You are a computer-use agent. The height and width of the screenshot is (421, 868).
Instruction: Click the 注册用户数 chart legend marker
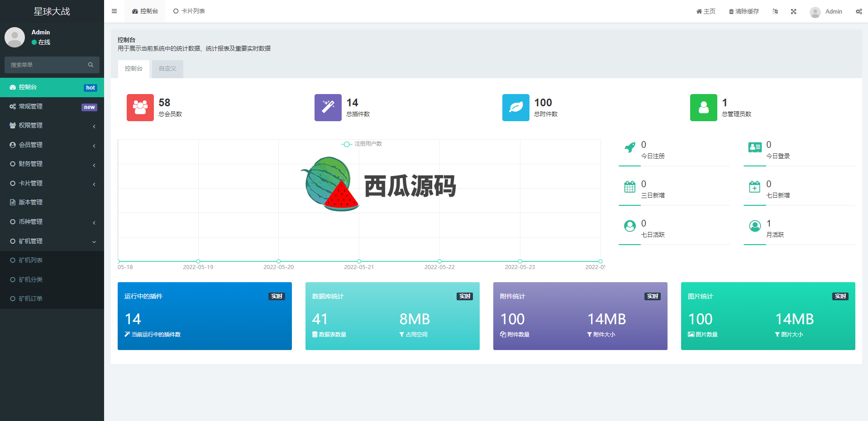tap(347, 144)
